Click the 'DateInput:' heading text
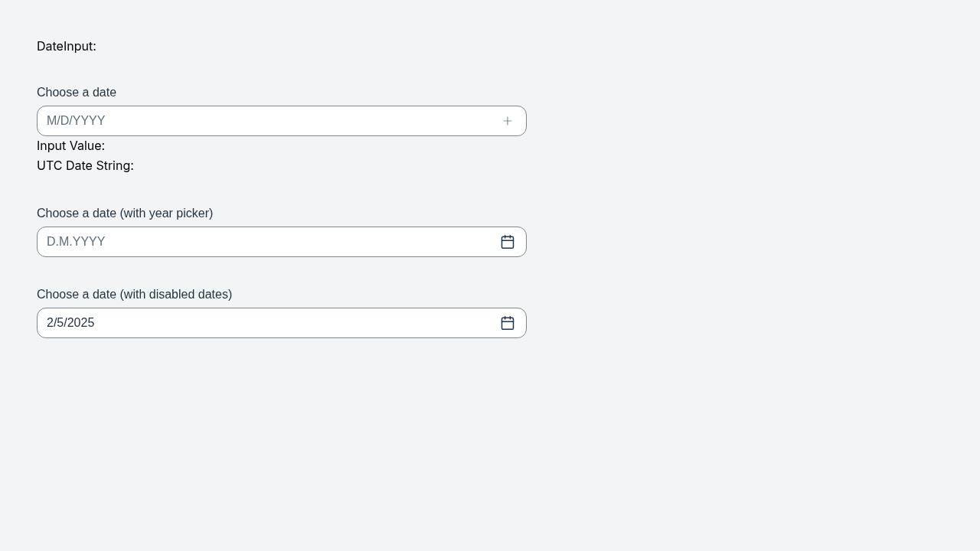 click(x=67, y=46)
